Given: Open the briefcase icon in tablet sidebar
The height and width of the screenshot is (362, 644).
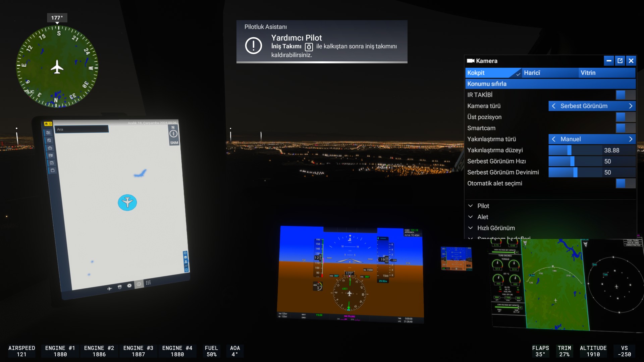Looking at the screenshot, I should coord(50,148).
